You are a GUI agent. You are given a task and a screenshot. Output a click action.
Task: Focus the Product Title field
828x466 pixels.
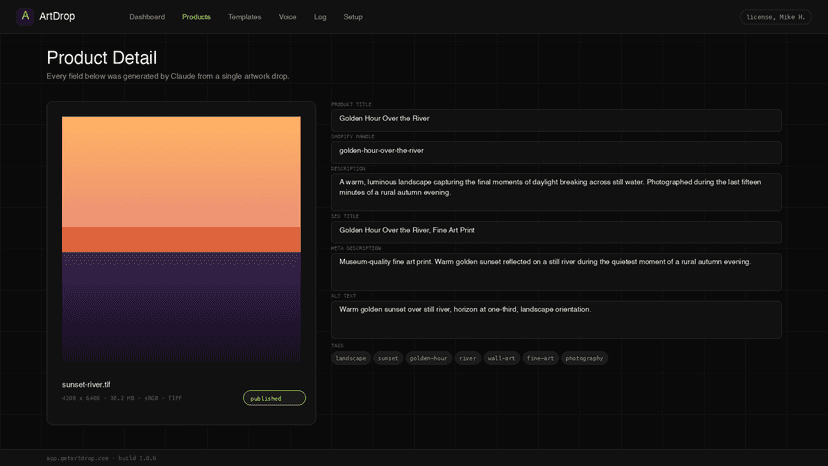click(556, 120)
